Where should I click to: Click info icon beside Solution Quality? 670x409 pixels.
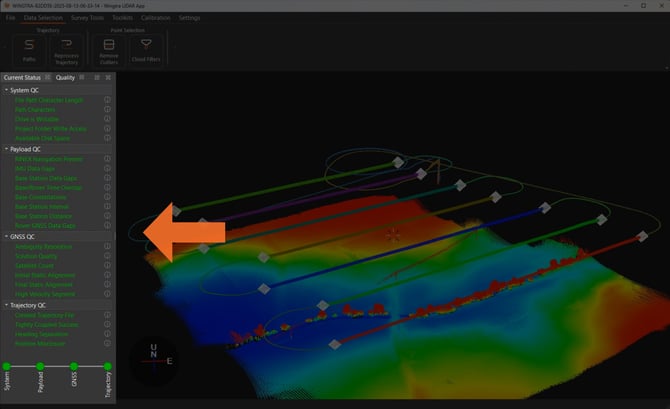click(x=107, y=256)
